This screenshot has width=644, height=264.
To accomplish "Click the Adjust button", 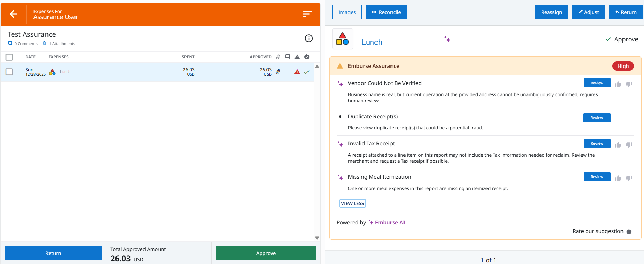I will [x=588, y=12].
